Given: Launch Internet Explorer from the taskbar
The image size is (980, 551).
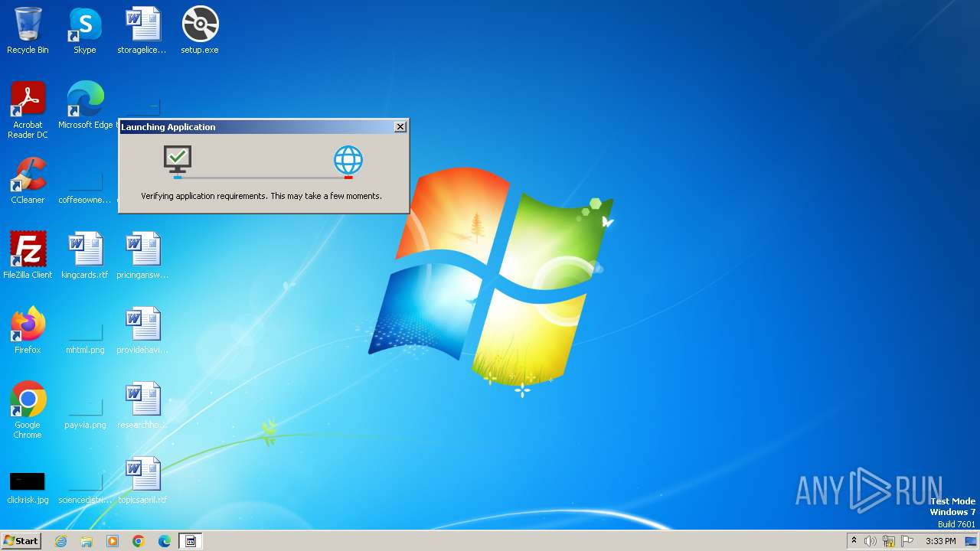Looking at the screenshot, I should coord(60,541).
